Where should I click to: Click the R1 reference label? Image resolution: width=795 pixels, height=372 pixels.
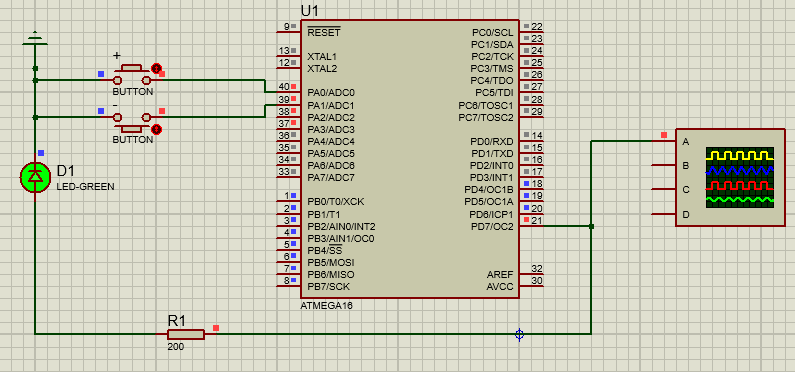point(177,320)
